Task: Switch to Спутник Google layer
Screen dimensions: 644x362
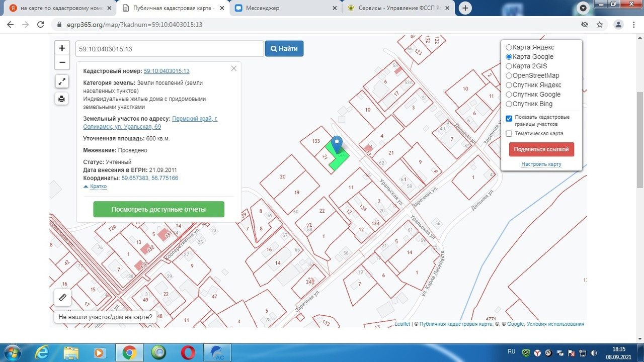Action: click(509, 95)
